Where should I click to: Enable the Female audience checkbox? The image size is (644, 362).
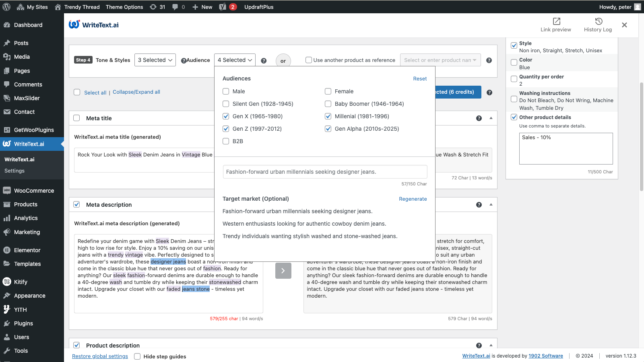[x=328, y=91]
